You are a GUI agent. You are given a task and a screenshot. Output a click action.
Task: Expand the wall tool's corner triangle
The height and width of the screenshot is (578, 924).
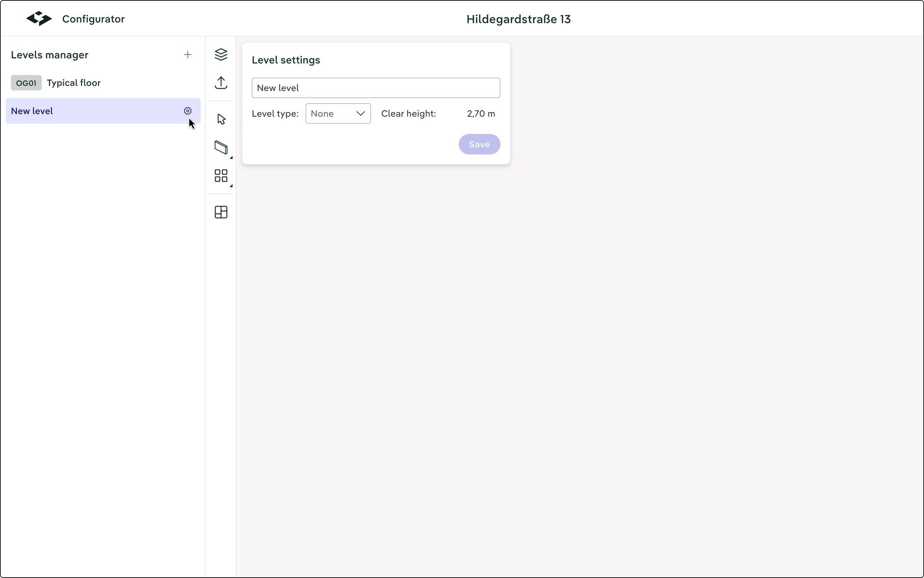(x=231, y=157)
